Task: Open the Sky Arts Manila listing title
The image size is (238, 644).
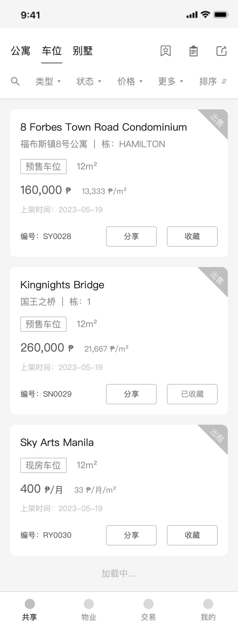Action: tap(57, 442)
